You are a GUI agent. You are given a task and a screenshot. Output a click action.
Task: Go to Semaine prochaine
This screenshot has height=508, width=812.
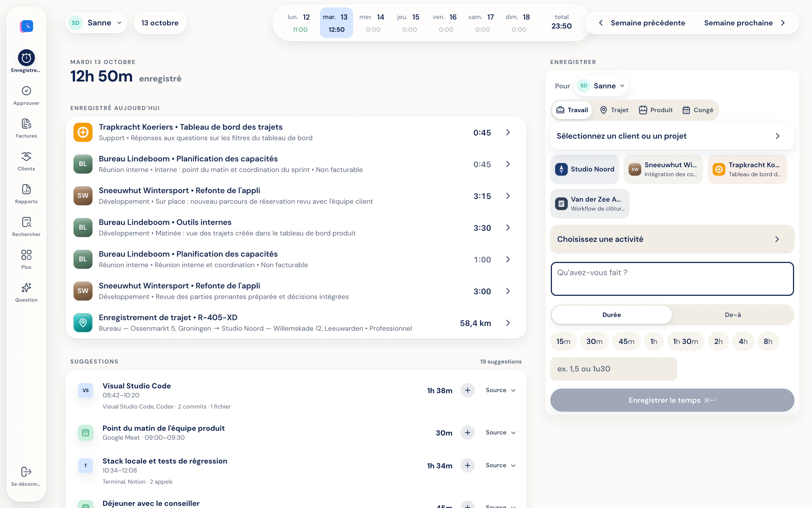(745, 23)
